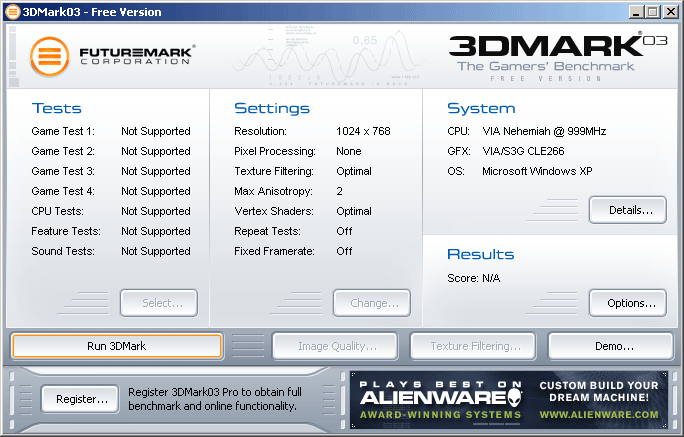
Task: Click GFX value VIA/S3G CLE266
Action: point(523,151)
